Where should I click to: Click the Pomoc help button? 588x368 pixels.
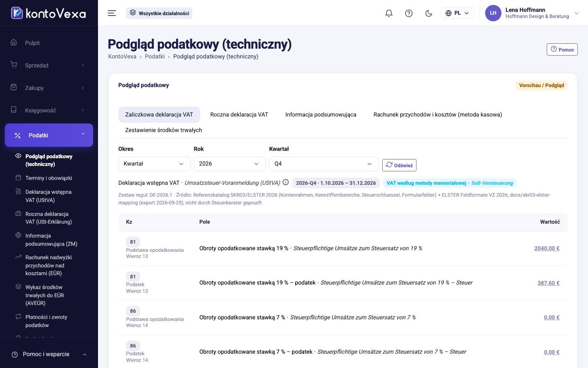coord(562,49)
